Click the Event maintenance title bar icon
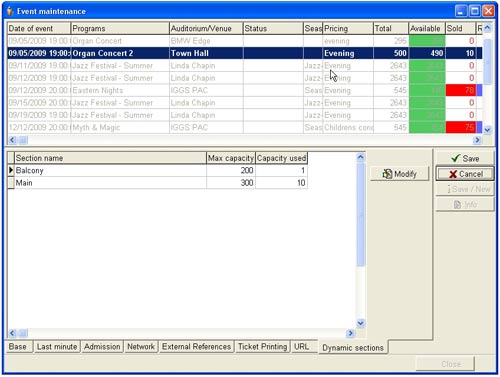The height and width of the screenshot is (377, 500). [10, 11]
